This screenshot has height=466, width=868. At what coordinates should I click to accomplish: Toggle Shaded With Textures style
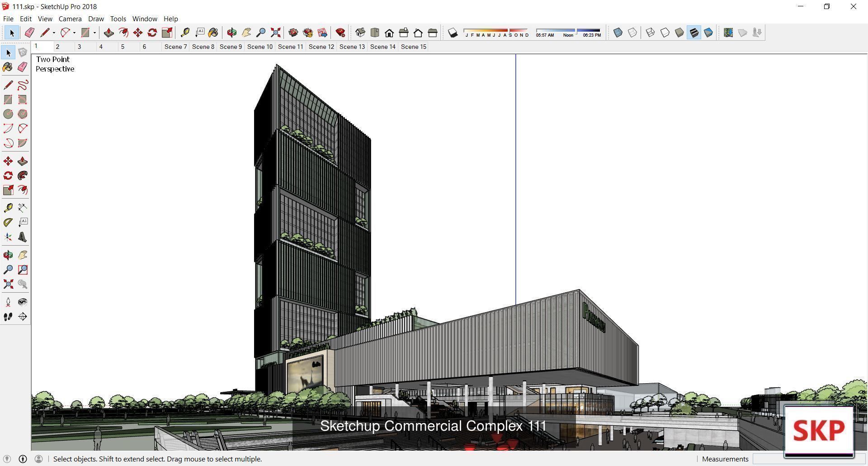click(694, 33)
